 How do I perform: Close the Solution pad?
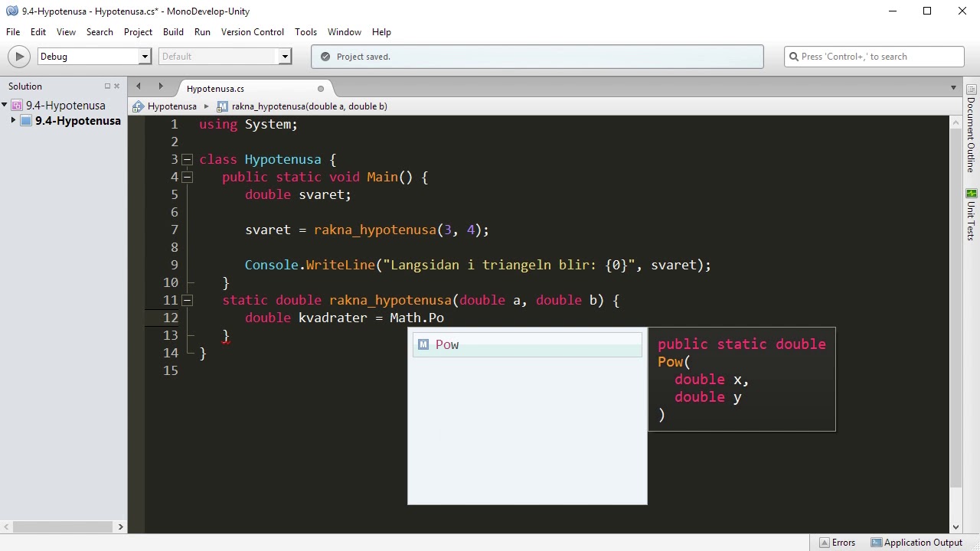pyautogui.click(x=117, y=86)
